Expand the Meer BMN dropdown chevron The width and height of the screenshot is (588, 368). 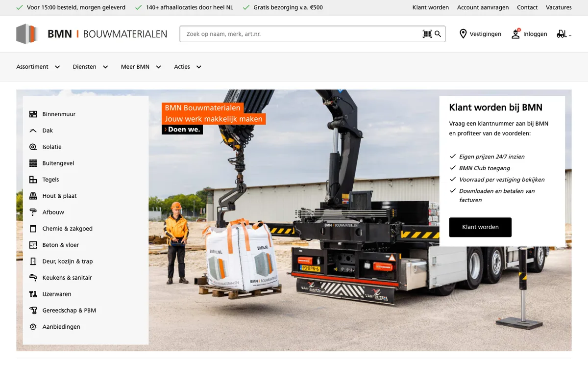click(158, 67)
